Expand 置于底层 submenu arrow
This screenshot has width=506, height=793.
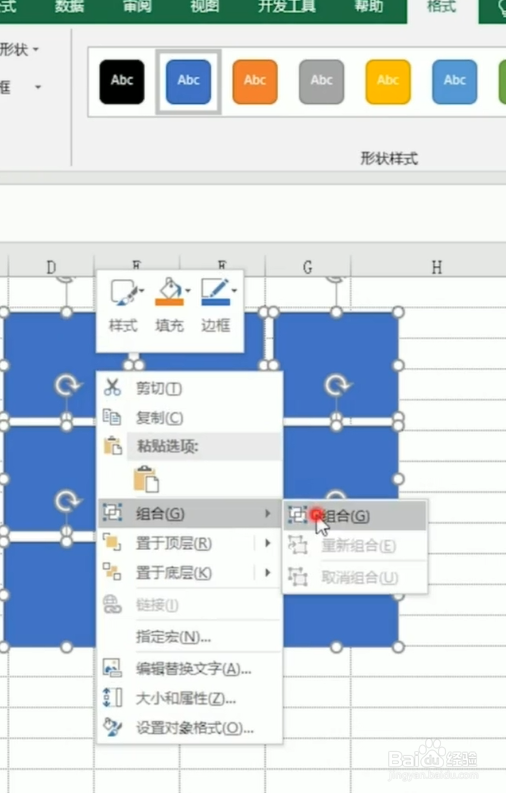[x=268, y=572]
